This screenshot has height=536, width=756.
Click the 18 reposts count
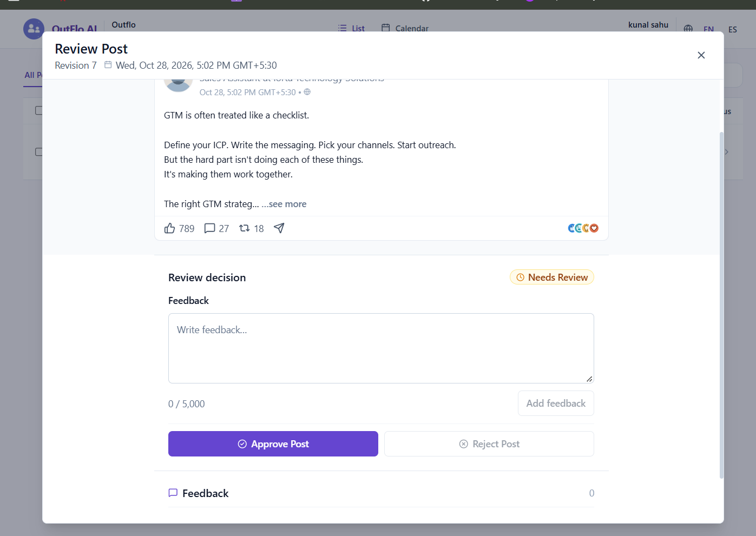point(259,229)
